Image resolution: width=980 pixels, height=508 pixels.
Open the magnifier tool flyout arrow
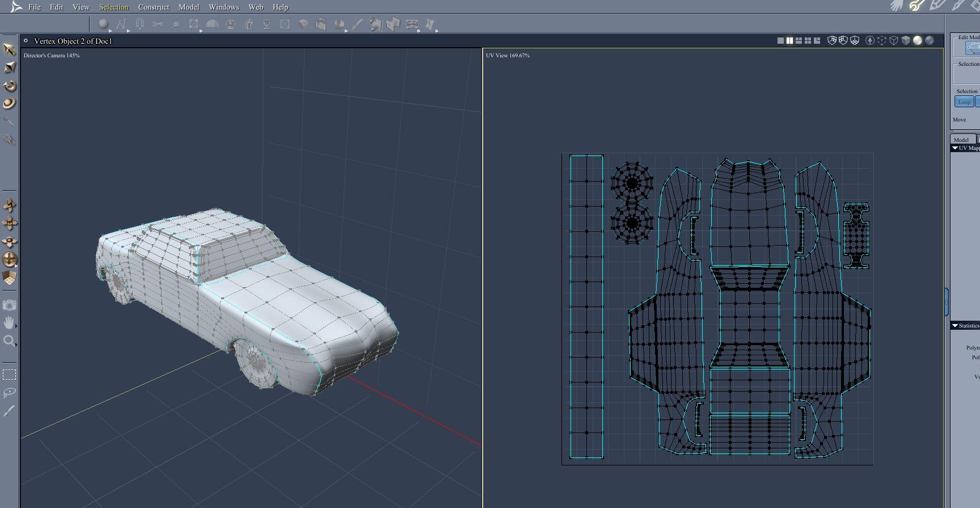[x=16, y=344]
